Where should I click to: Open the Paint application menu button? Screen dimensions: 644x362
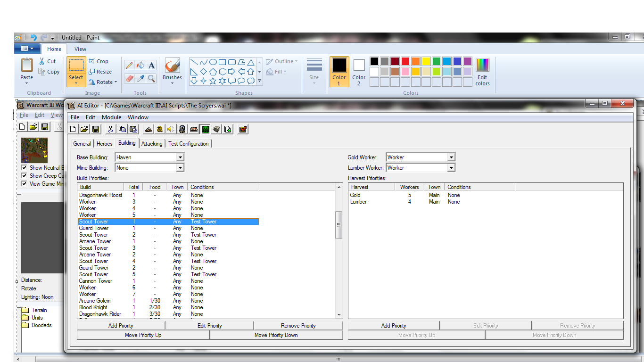tap(27, 49)
